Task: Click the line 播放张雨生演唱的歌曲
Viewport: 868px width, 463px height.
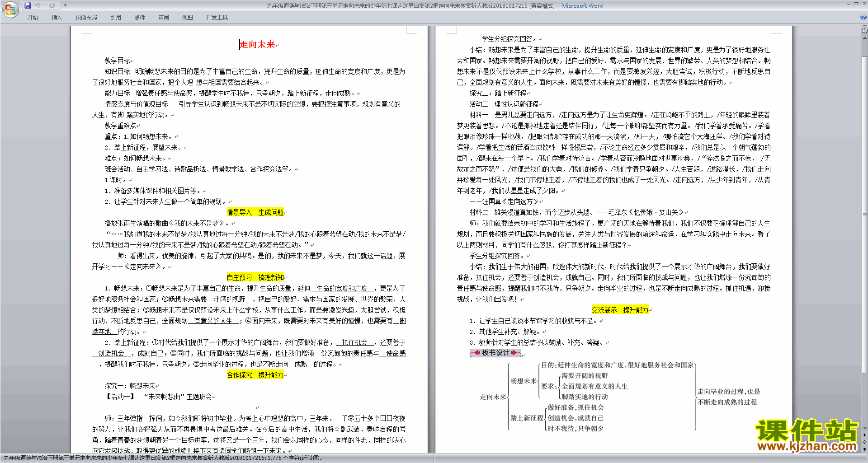Action: click(x=167, y=223)
